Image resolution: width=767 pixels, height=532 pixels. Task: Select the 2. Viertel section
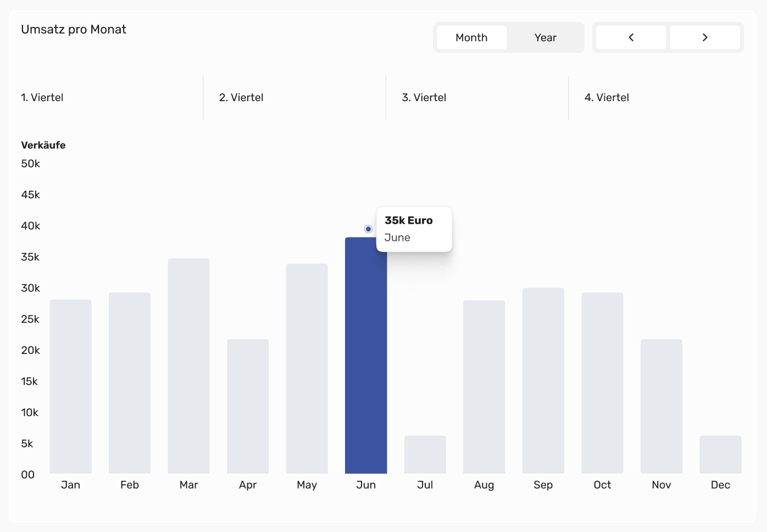(x=241, y=97)
